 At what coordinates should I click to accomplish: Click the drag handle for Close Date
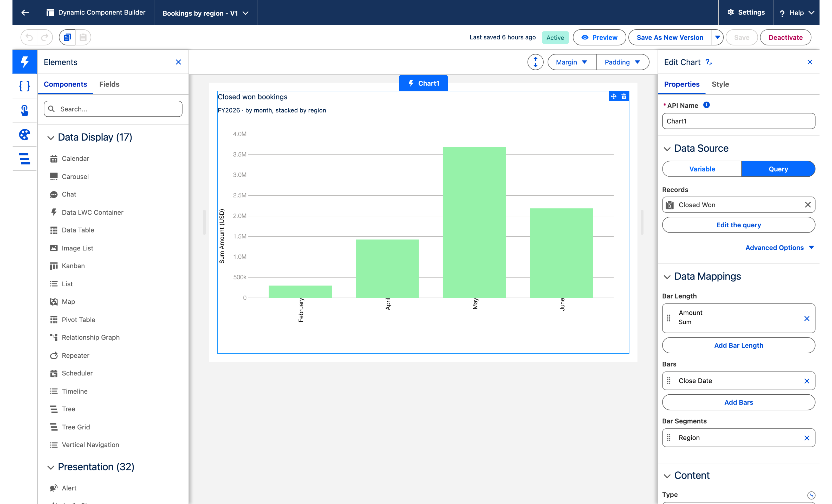[668, 381]
